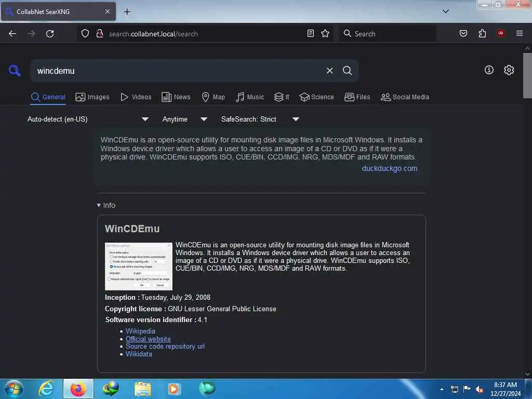This screenshot has width=532, height=399.
Task: Open Windows Media Player on taskbar
Action: pos(174,389)
